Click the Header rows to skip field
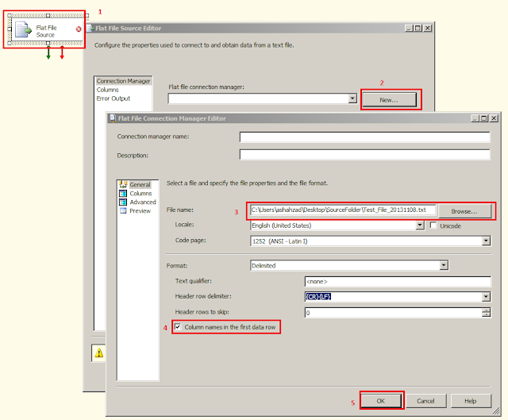Screen dimensions: 508x420 pyautogui.click(x=394, y=313)
